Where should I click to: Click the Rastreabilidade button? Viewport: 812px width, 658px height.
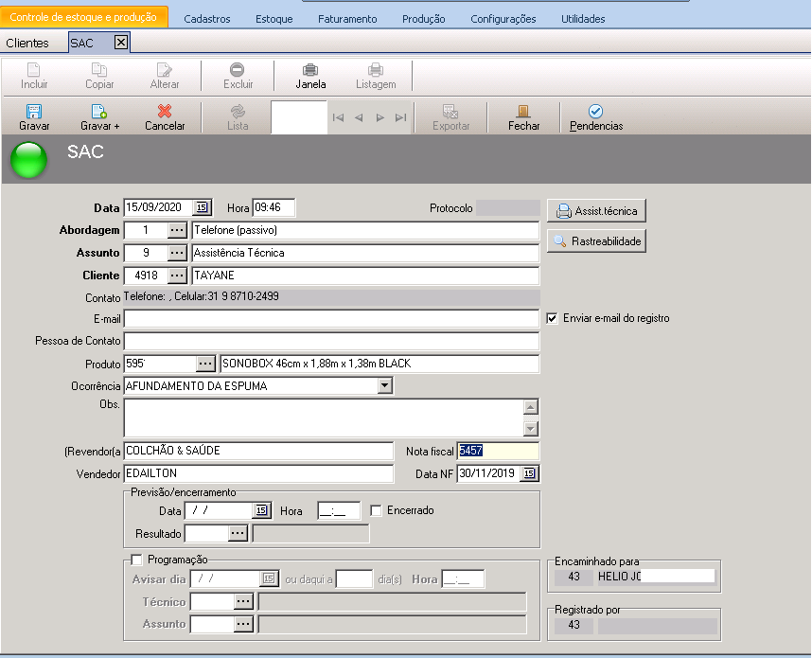tap(596, 241)
